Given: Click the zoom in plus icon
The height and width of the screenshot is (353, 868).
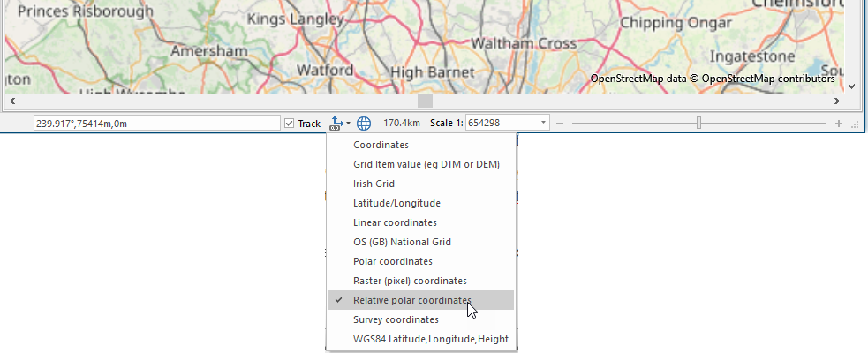Looking at the screenshot, I should (x=838, y=124).
